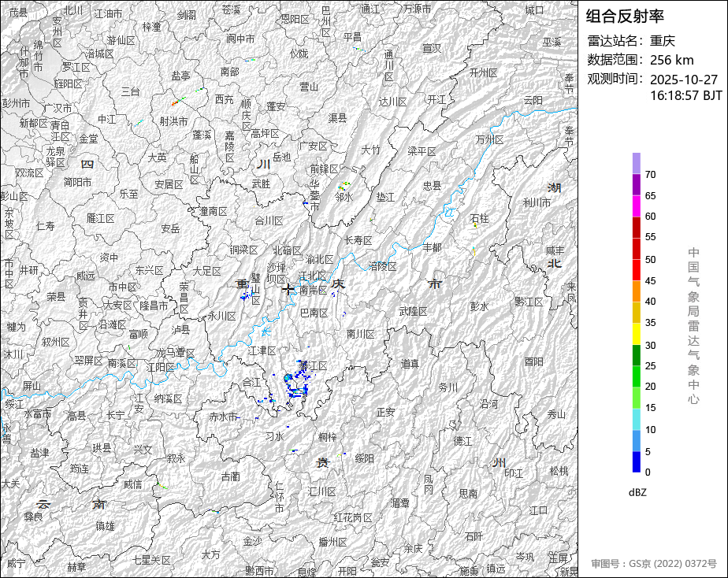Click the dBZ unit label below color scale

(637, 493)
